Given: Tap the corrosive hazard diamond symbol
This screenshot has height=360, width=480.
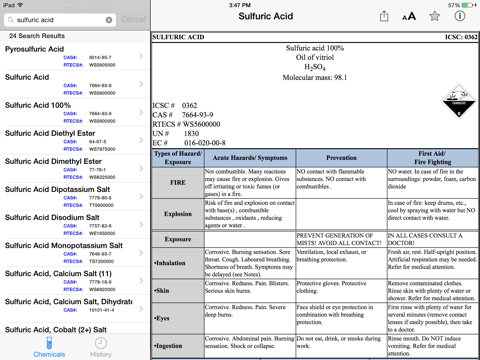Looking at the screenshot, I should point(459,102).
